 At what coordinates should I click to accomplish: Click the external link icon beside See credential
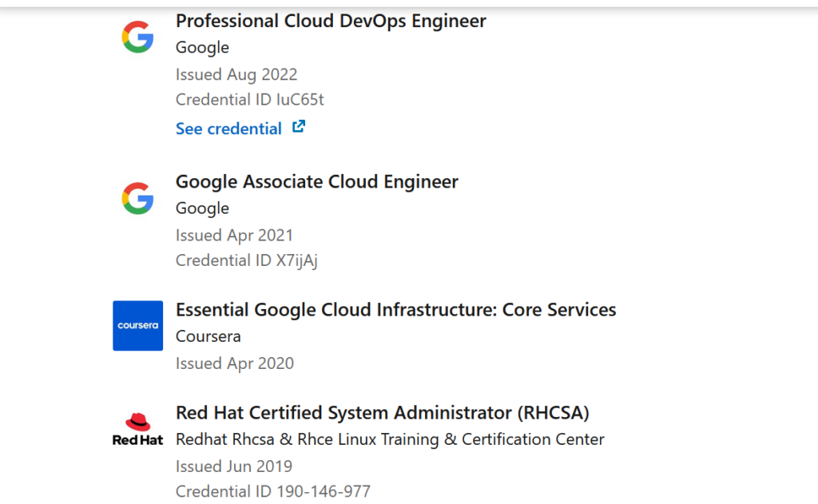[299, 127]
